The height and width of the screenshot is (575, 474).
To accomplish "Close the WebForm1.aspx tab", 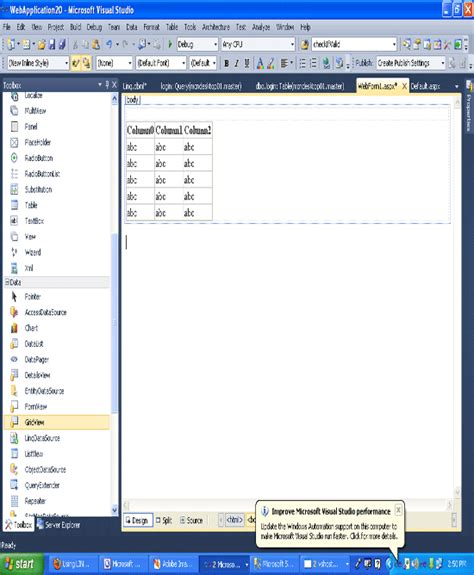I will [404, 86].
